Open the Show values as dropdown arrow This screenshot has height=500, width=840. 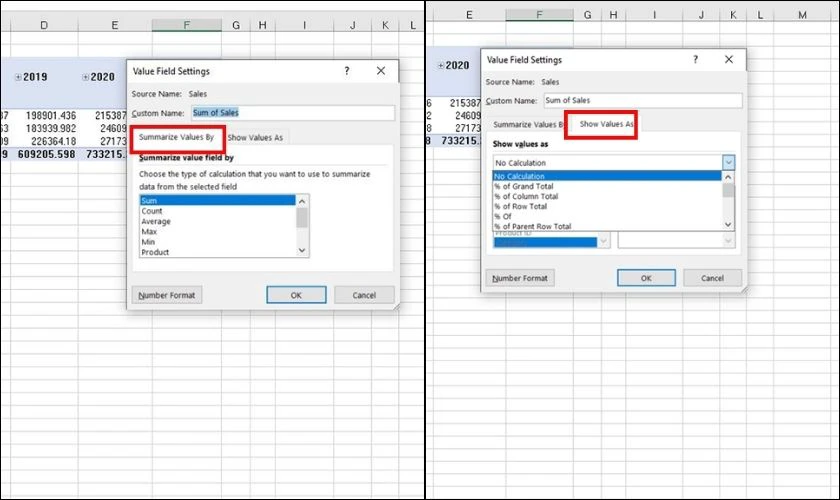click(728, 162)
